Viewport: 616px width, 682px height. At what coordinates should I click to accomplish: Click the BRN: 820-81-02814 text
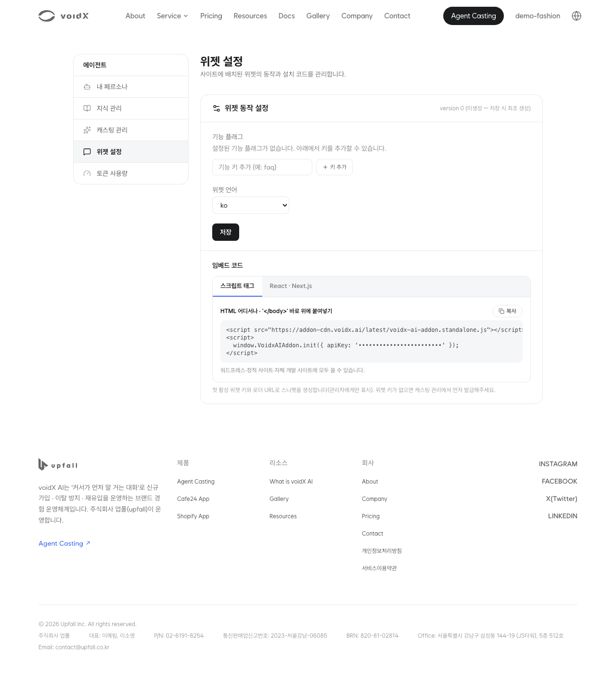tap(372, 636)
